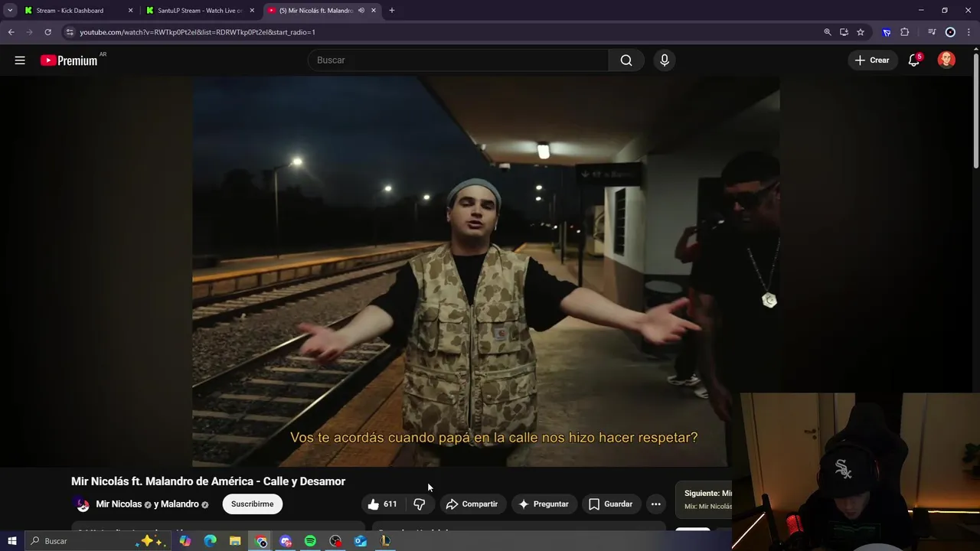Screen dimensions: 980x551
Task: Open Mir Nicolas channel avatar
Action: [x=82, y=504]
